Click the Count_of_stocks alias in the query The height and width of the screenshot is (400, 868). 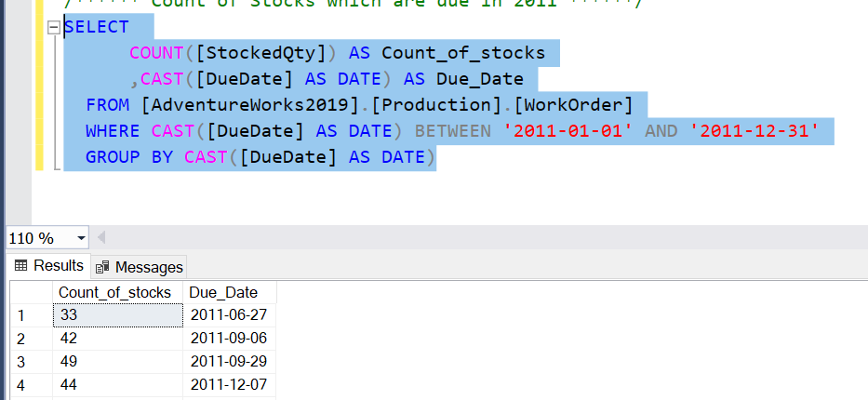click(463, 53)
